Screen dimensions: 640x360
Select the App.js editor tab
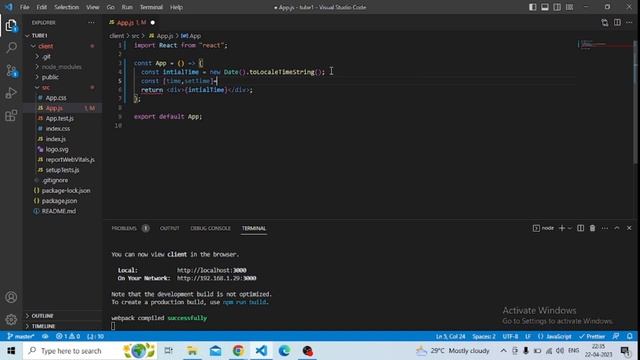coord(131,23)
